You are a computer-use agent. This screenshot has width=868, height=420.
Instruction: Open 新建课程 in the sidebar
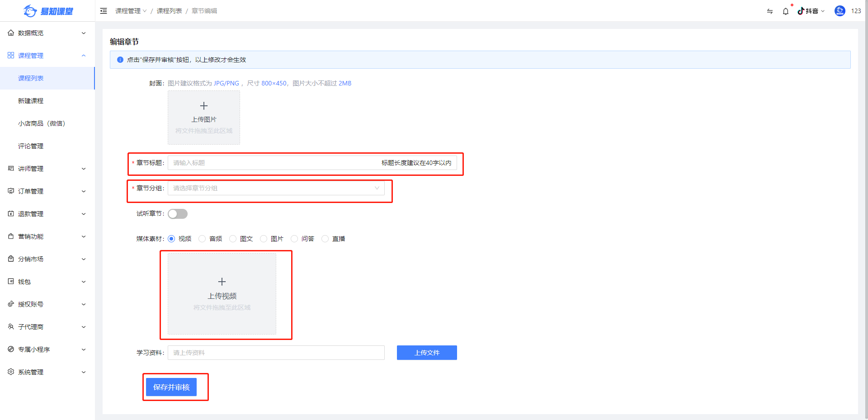[47, 101]
